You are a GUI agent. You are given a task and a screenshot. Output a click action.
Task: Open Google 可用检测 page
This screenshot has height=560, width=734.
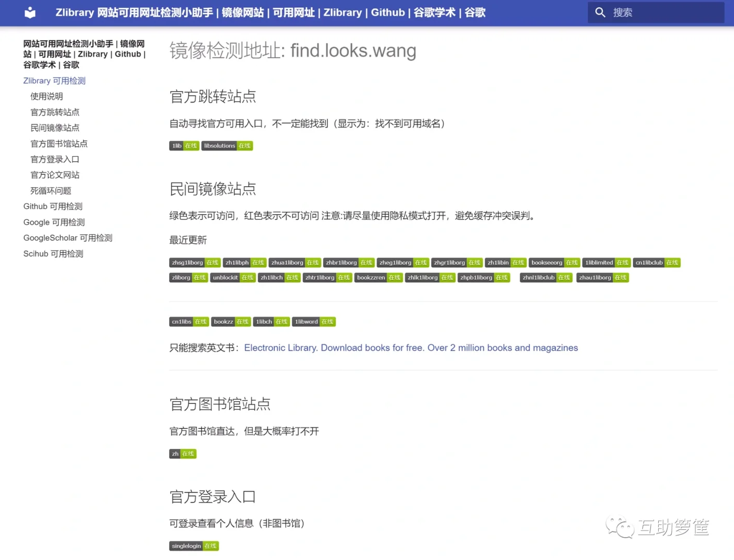(x=54, y=222)
